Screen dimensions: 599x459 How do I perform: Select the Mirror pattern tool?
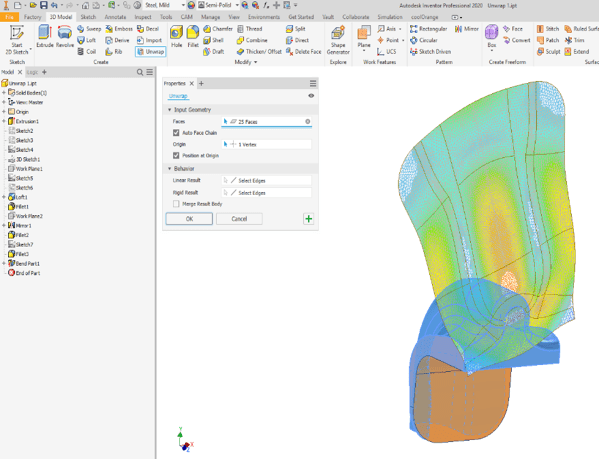click(466, 29)
